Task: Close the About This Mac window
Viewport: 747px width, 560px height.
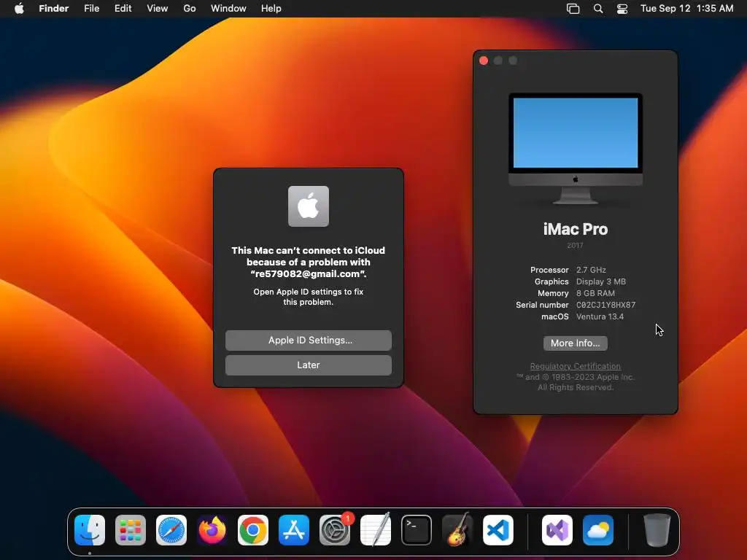Action: tap(484, 61)
